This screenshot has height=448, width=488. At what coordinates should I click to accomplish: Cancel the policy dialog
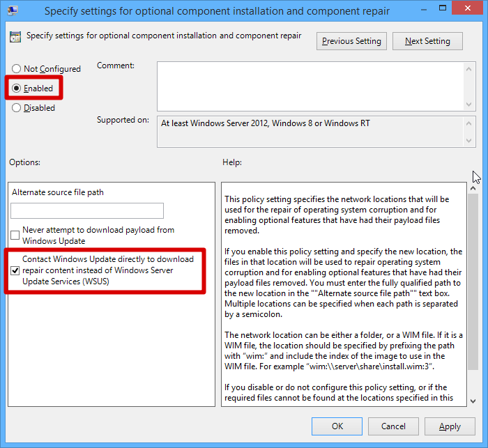tap(393, 426)
